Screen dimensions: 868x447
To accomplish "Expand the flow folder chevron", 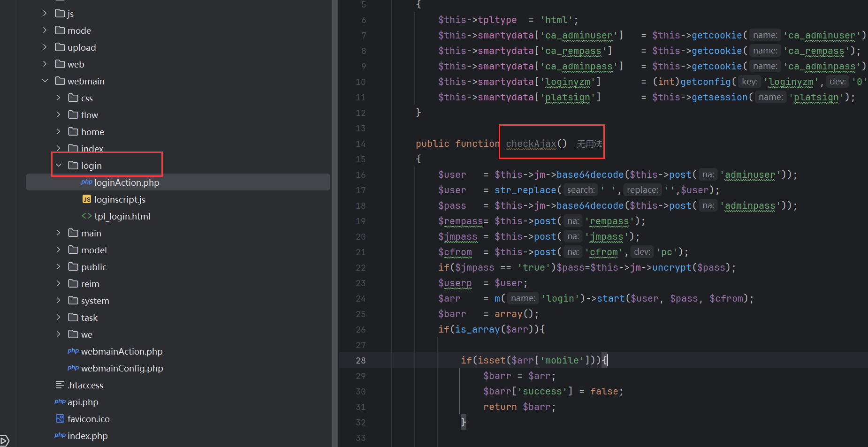I will click(x=59, y=114).
